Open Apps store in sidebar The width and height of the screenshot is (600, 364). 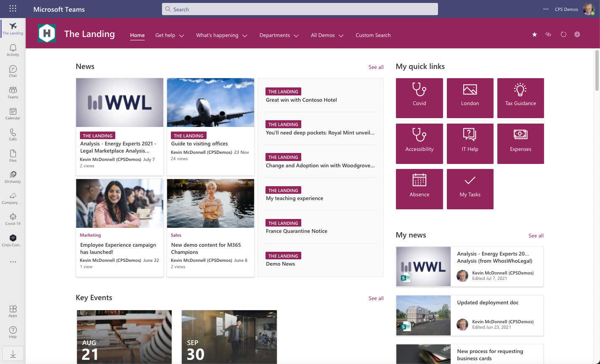click(x=13, y=311)
